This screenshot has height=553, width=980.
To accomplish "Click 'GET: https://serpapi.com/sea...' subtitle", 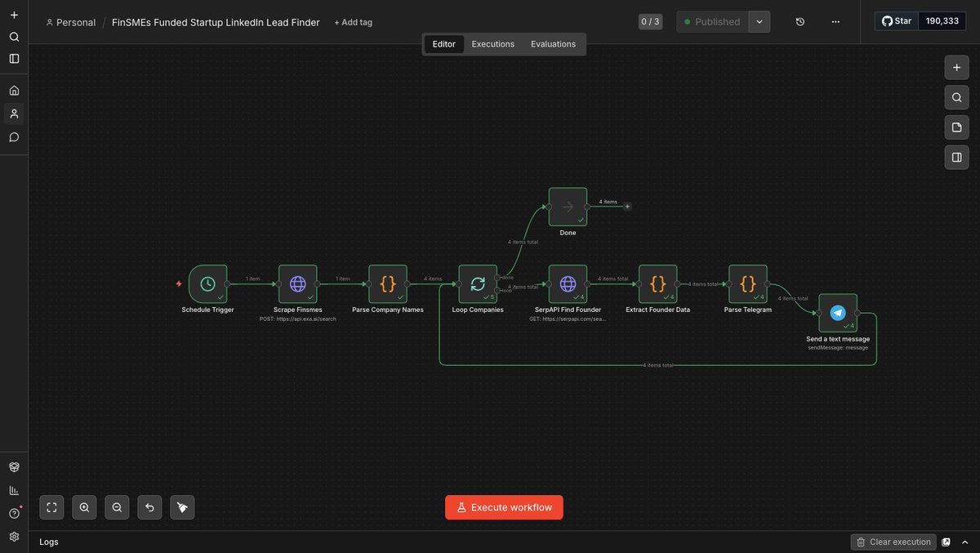I will click(x=568, y=319).
